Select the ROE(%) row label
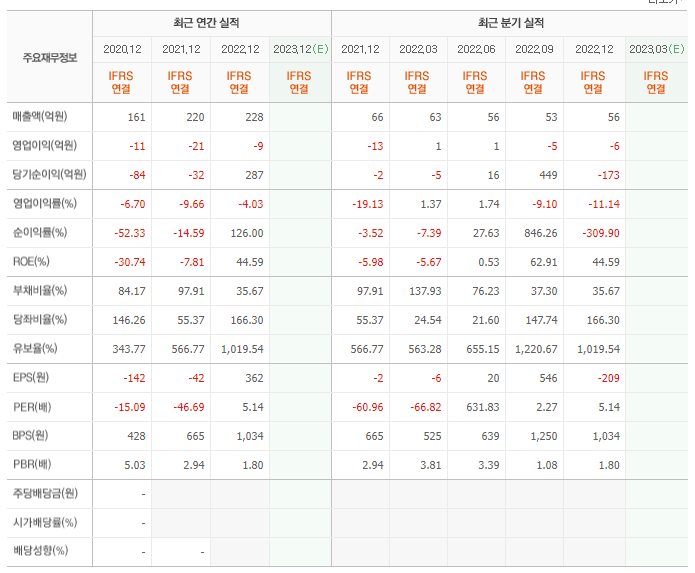 click(x=31, y=261)
